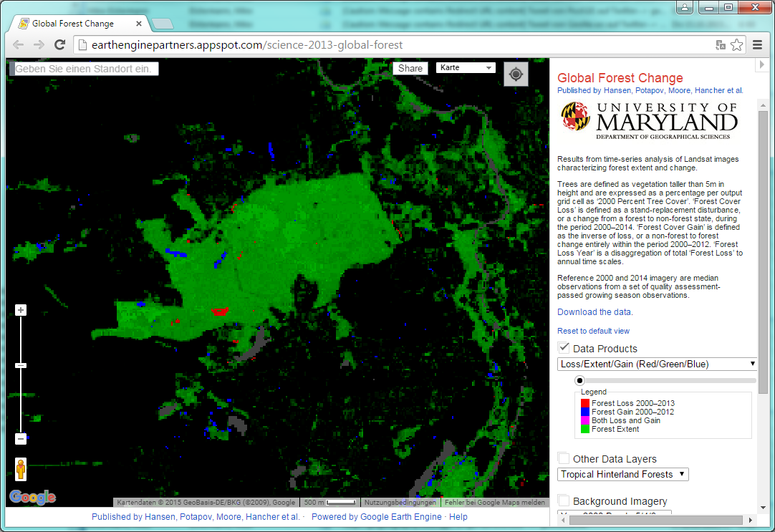
Task: Bookmark this page with the star icon
Action: (x=736, y=45)
